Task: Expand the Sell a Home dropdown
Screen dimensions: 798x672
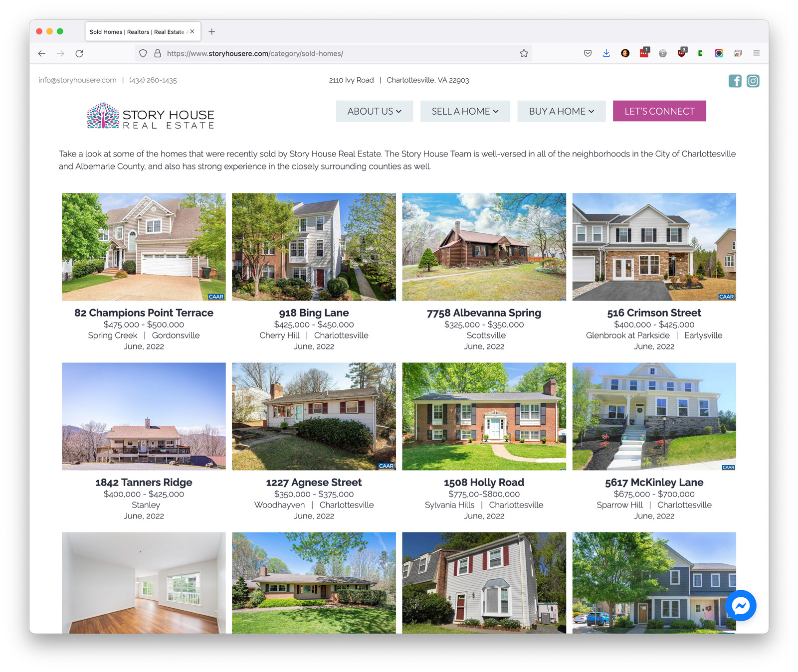Action: pyautogui.click(x=465, y=111)
